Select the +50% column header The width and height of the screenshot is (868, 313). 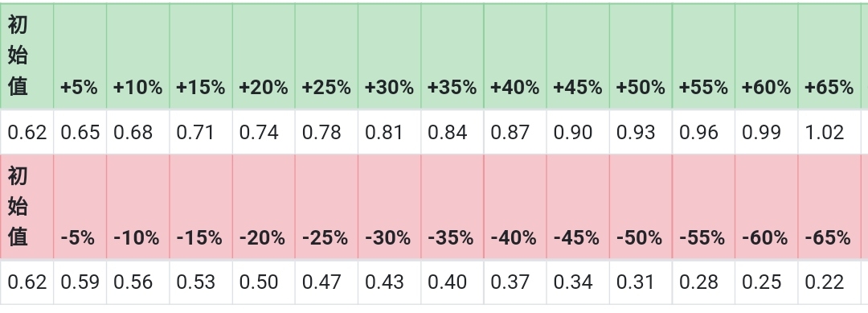click(641, 56)
